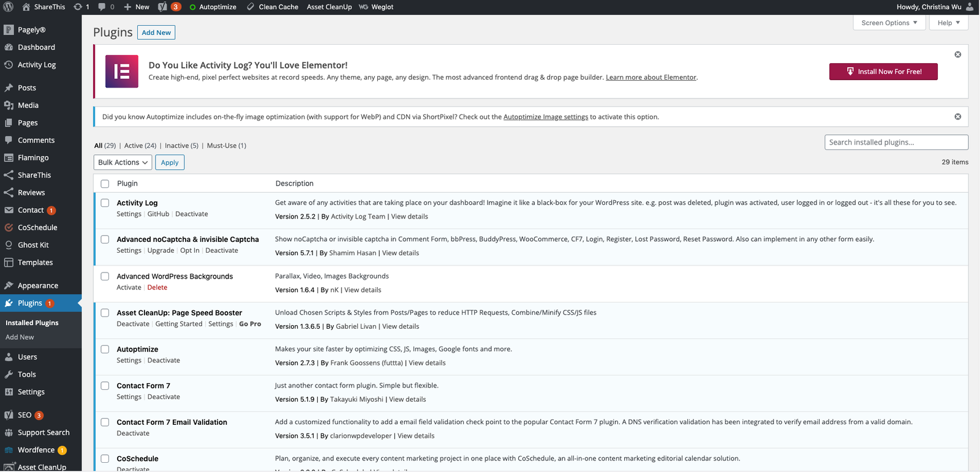Filter plugins by Inactive (5)

[x=181, y=146]
